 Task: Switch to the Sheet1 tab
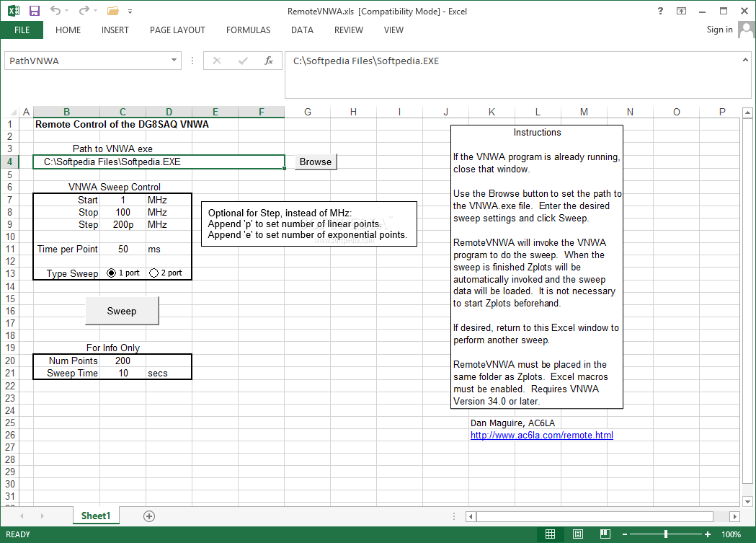tap(96, 516)
